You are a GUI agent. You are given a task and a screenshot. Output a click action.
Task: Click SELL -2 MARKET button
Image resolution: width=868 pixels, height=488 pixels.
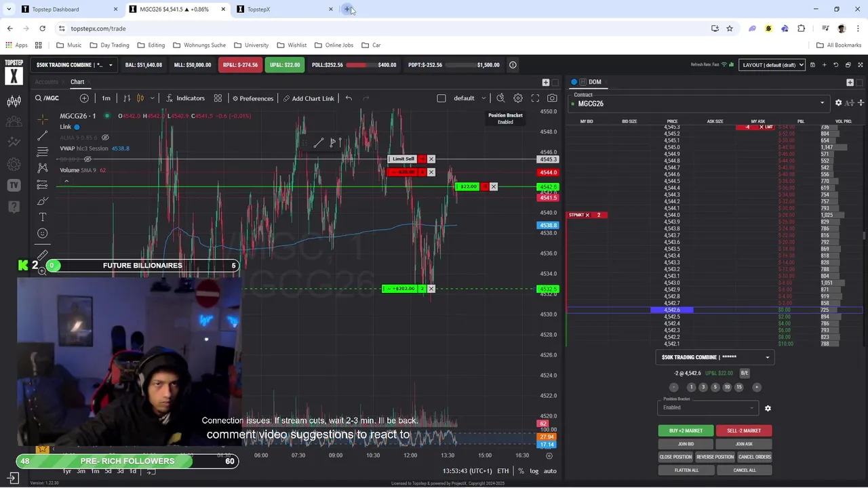pyautogui.click(x=744, y=430)
